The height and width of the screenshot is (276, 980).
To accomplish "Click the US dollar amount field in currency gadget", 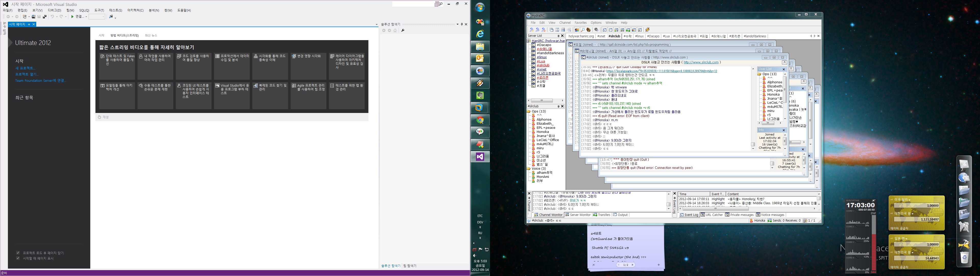I will pos(916,205).
